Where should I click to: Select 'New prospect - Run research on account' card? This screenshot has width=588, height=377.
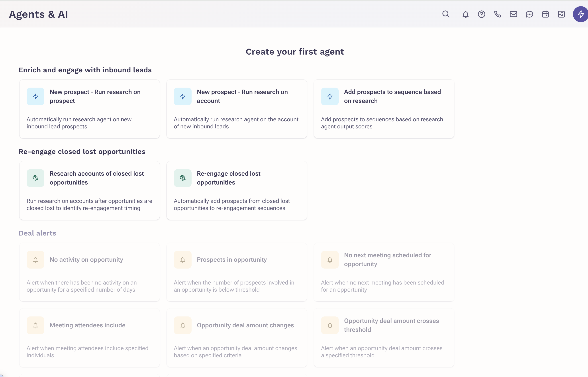(x=237, y=109)
